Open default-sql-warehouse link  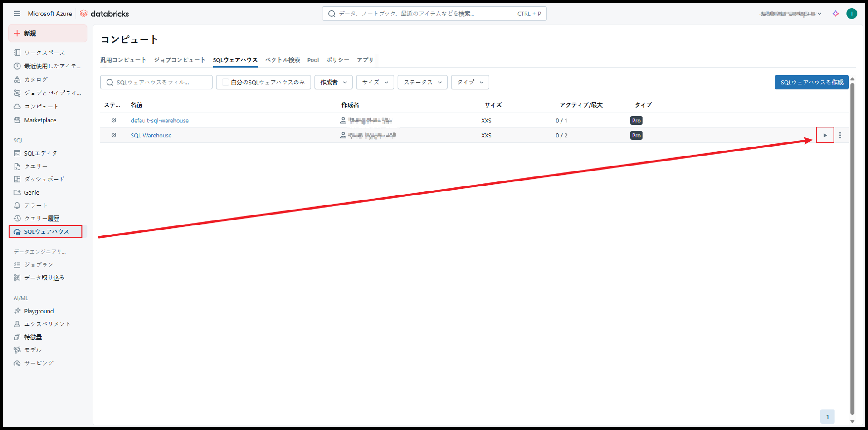pyautogui.click(x=160, y=121)
